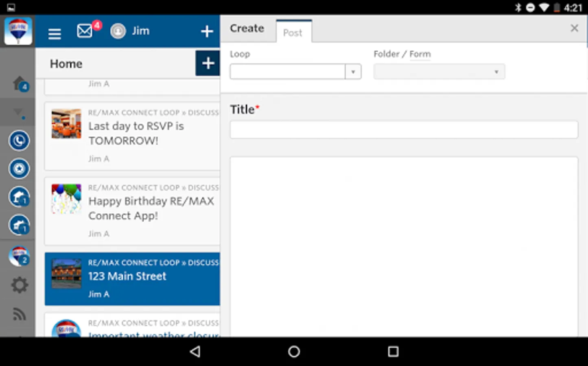Image resolution: width=588 pixels, height=366 pixels.
Task: Switch to the Post tab
Action: [x=293, y=32]
